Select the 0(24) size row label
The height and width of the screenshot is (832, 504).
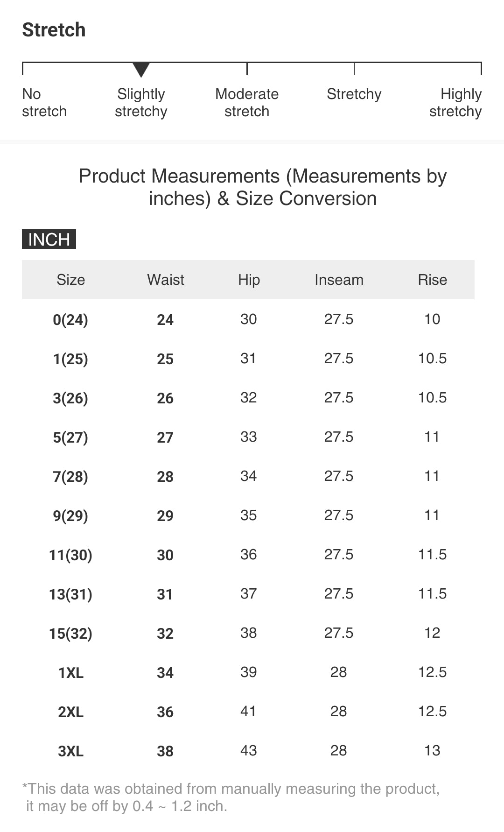(70, 320)
